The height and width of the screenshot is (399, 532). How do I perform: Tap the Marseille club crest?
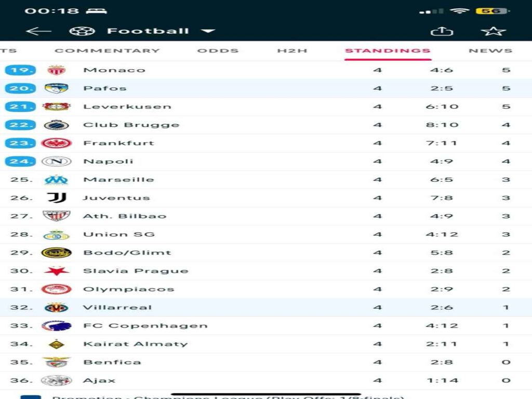click(56, 180)
